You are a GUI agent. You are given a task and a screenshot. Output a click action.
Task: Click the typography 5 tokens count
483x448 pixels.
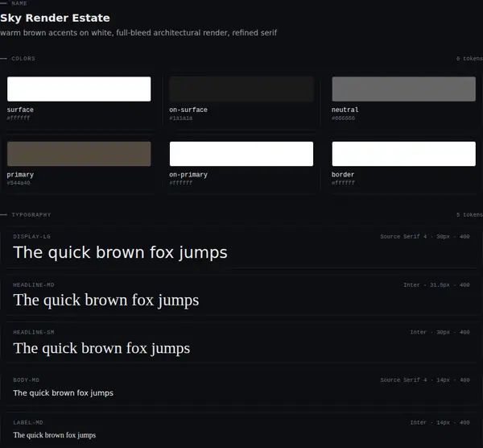pos(469,214)
